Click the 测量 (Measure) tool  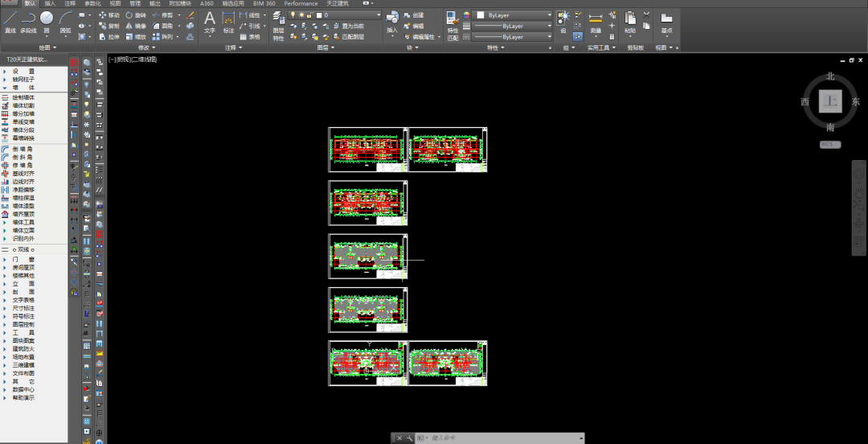[596, 23]
